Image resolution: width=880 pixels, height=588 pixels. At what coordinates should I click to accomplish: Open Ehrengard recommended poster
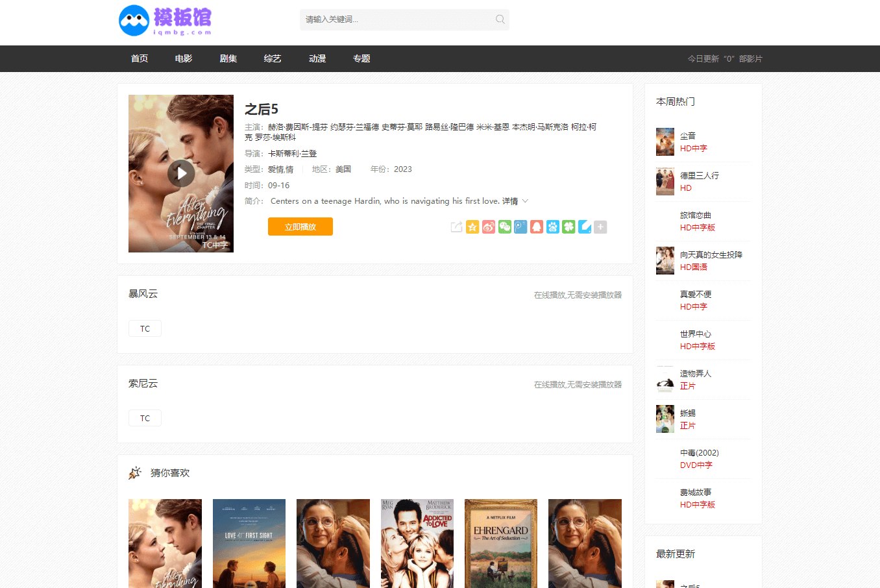(x=501, y=543)
